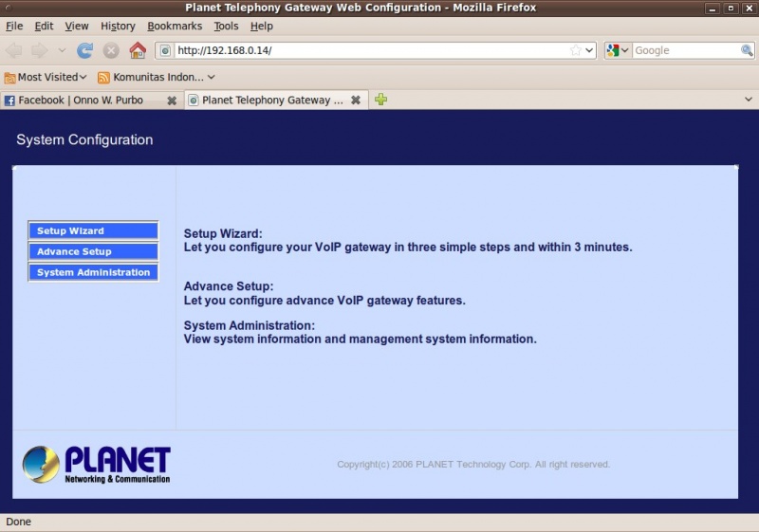The image size is (759, 532).
Task: Click the System Configuration heading
Action: point(84,139)
